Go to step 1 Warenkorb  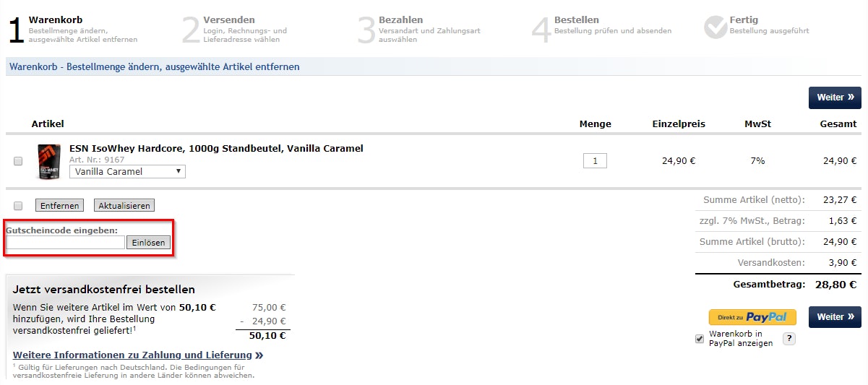(x=72, y=30)
